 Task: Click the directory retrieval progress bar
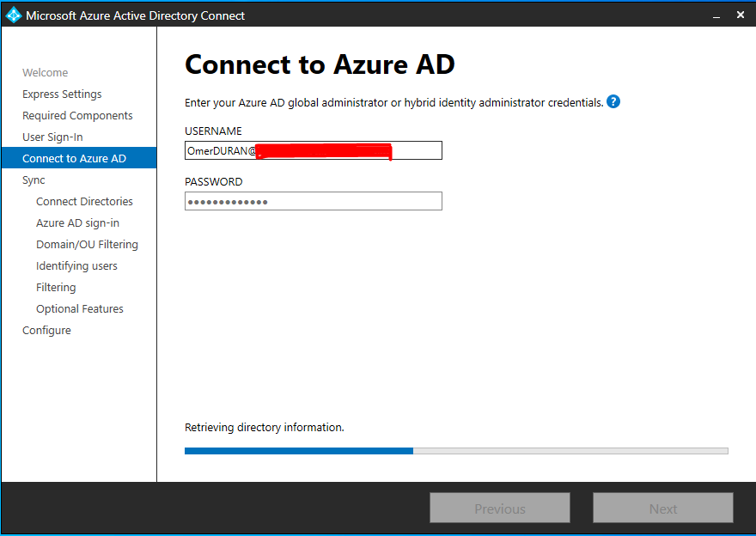coord(456,451)
